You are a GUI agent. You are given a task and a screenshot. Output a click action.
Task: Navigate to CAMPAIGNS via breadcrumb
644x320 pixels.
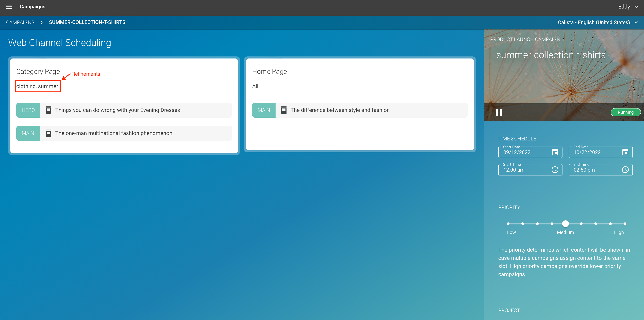tap(20, 22)
